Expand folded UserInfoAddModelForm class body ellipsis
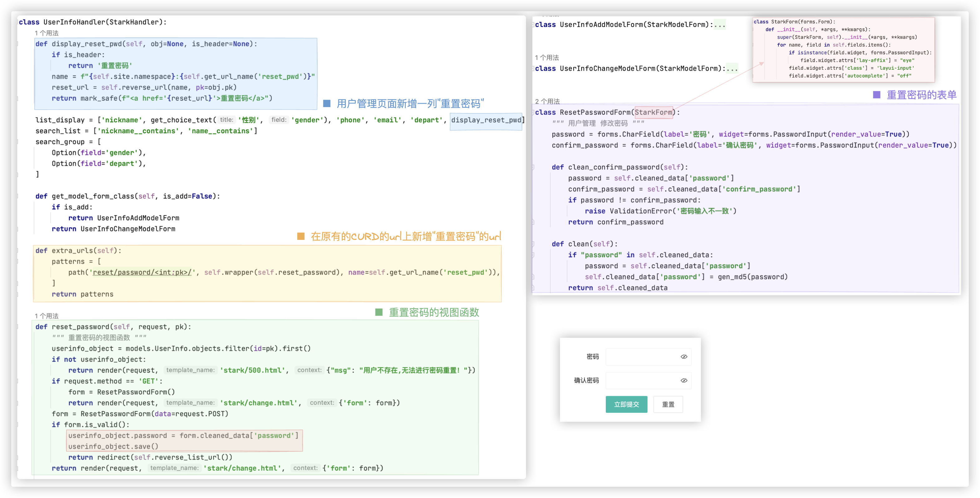Viewport: 980px width, 498px height. [719, 25]
